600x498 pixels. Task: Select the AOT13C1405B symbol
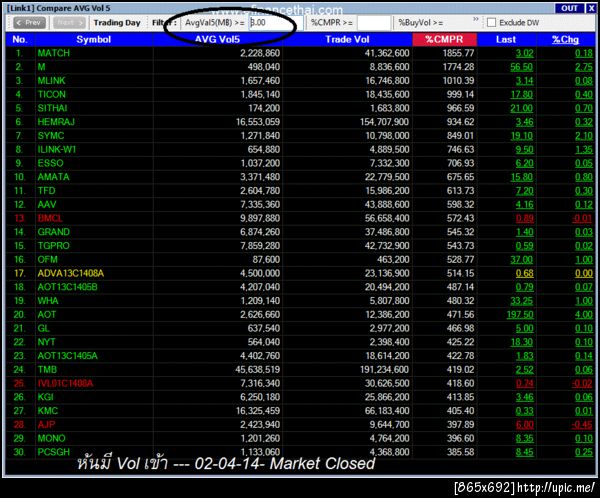click(67, 287)
